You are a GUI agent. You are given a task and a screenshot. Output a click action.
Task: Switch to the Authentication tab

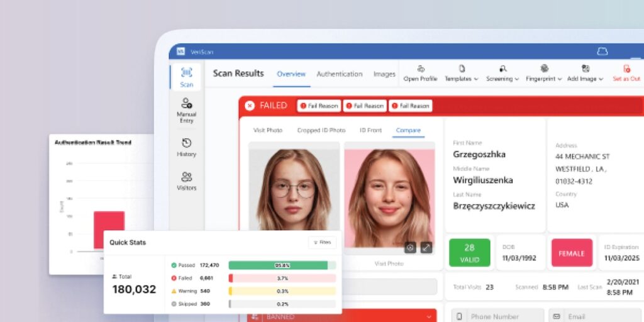pyautogui.click(x=339, y=74)
